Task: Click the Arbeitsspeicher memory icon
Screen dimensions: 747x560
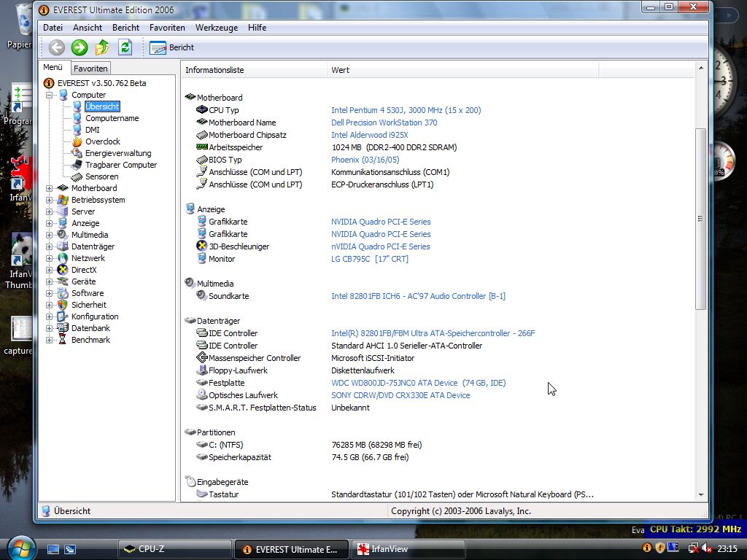Action: point(201,147)
